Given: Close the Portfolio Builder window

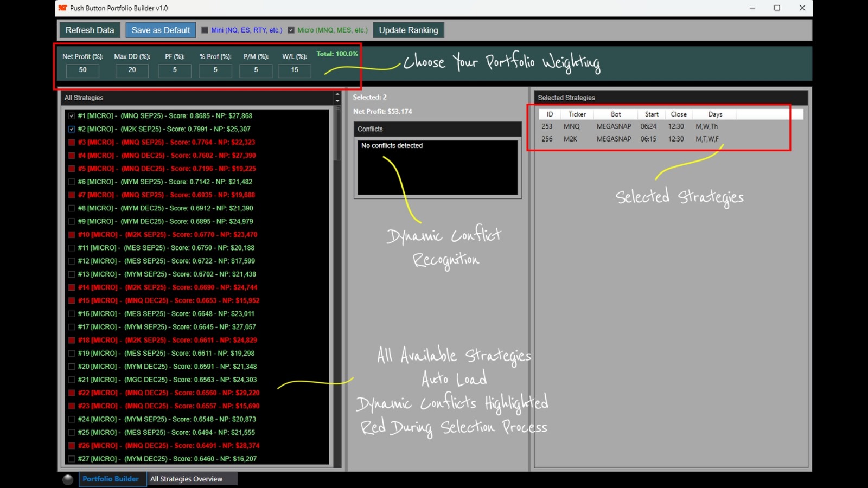Looking at the screenshot, I should coord(802,8).
